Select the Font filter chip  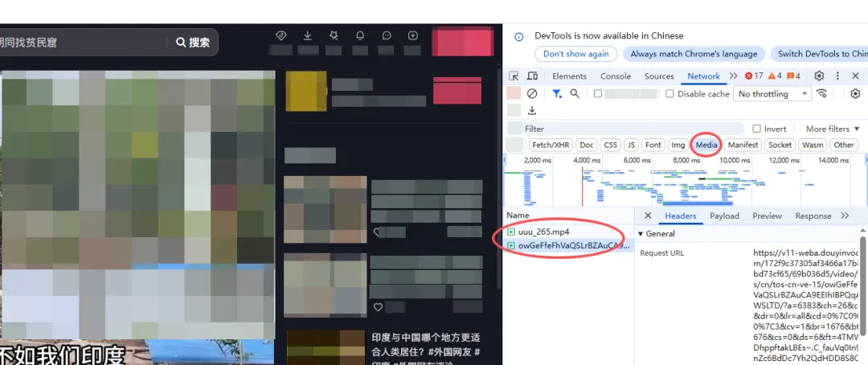pos(653,145)
